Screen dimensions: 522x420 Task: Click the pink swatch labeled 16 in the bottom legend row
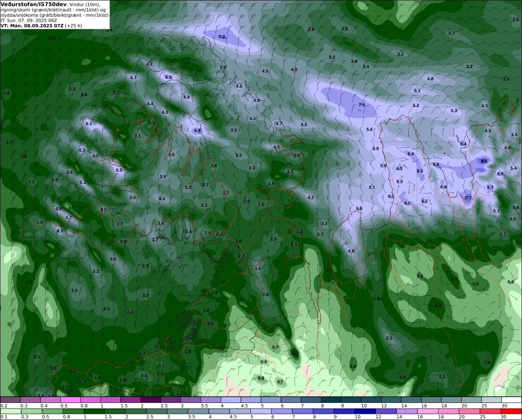tap(427, 411)
